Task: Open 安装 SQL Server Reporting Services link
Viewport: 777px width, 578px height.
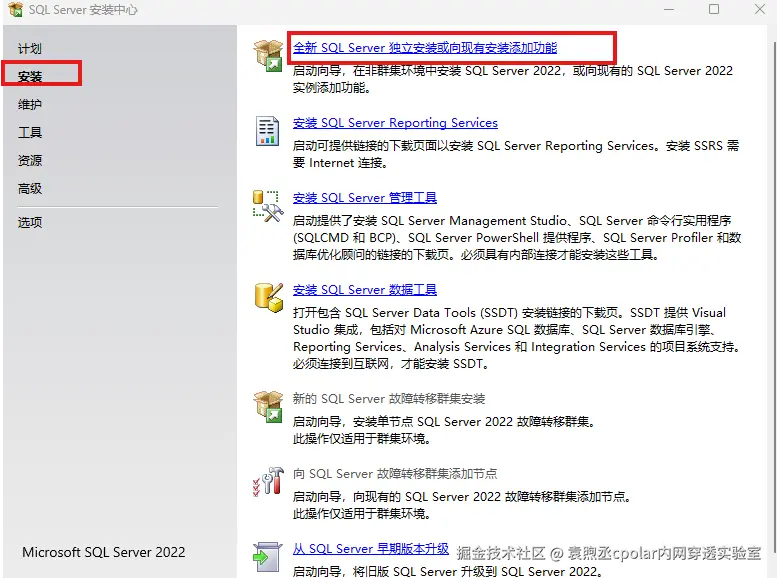Action: pyautogui.click(x=395, y=122)
